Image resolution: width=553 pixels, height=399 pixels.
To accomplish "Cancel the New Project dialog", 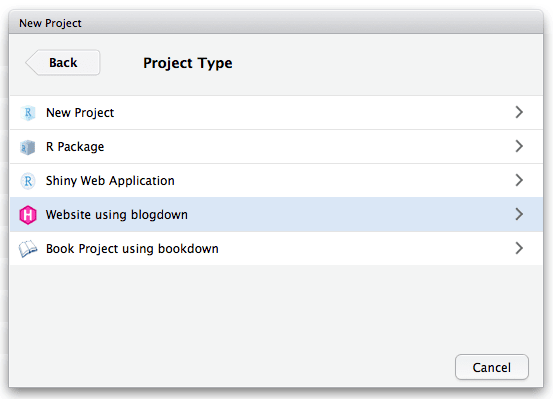I will tap(492, 367).
